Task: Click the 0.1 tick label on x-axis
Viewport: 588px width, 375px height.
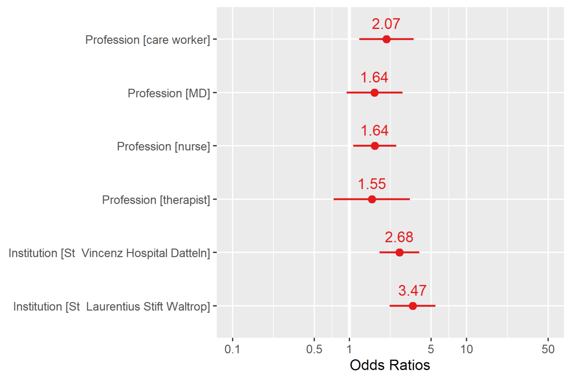Action: point(232,349)
